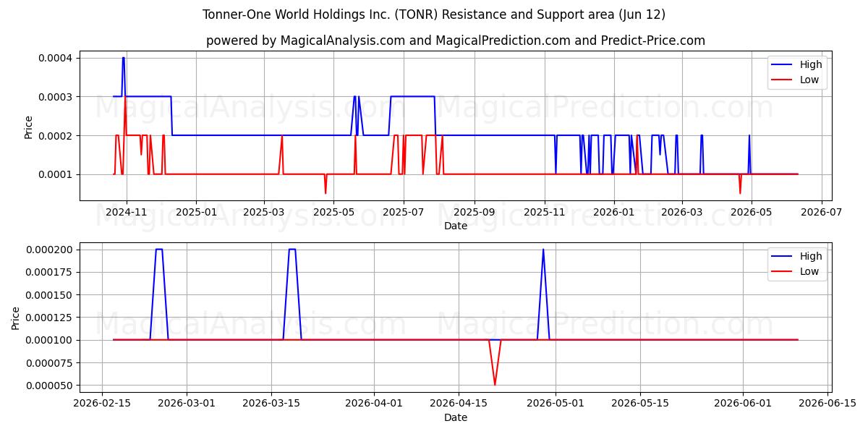Click the 2026-04-15 x-axis tick label
868x434 pixels.
459,404
